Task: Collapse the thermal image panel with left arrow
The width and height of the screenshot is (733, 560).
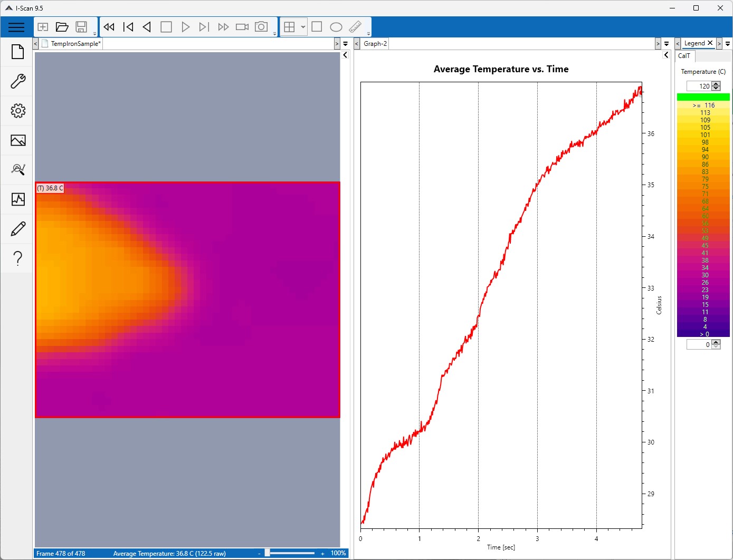Action: [345, 54]
